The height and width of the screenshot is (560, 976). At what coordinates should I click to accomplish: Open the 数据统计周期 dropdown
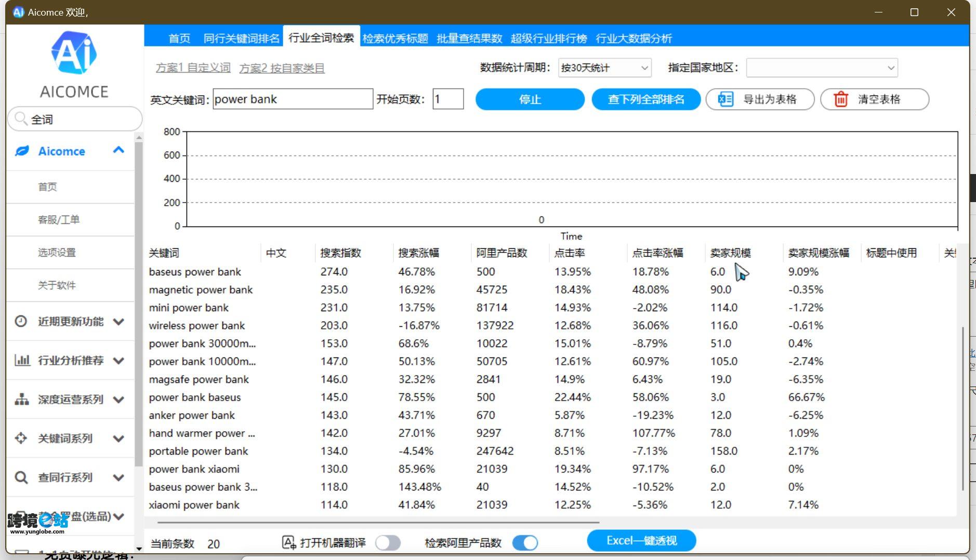click(x=604, y=68)
